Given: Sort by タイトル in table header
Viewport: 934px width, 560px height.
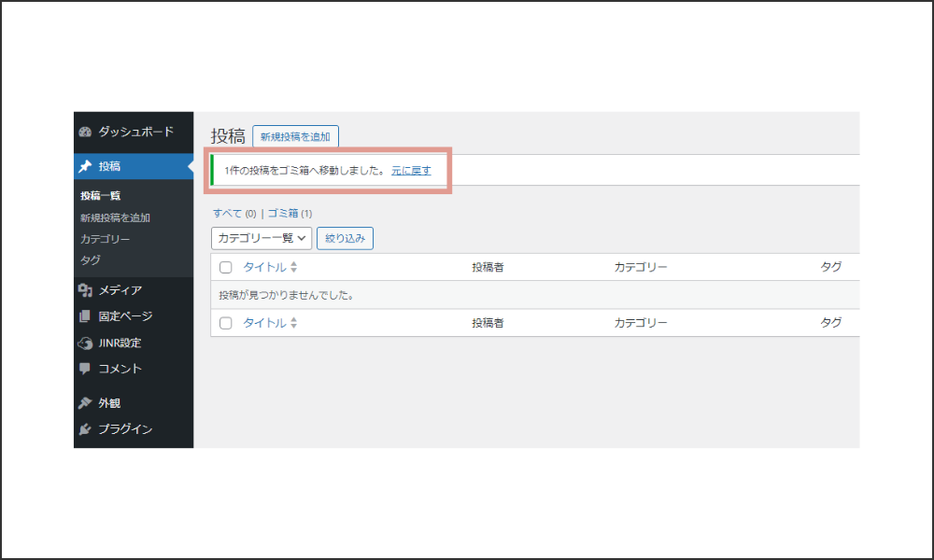Looking at the screenshot, I should 264,267.
